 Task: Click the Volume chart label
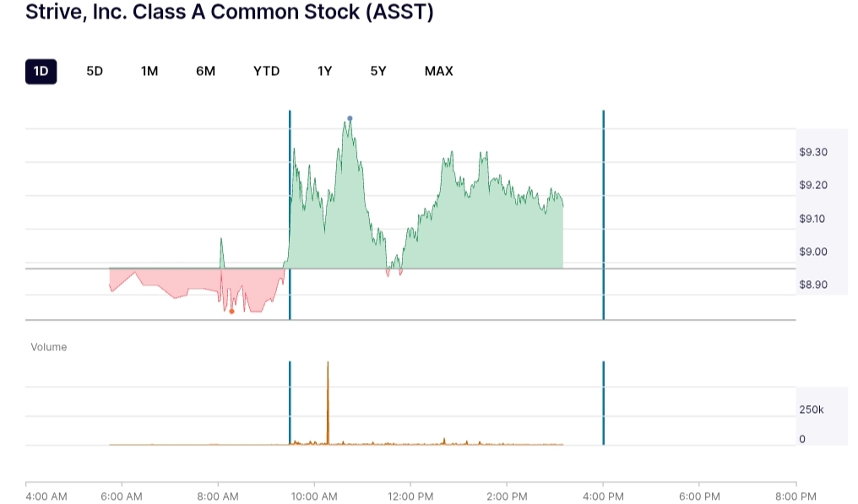[x=49, y=347]
